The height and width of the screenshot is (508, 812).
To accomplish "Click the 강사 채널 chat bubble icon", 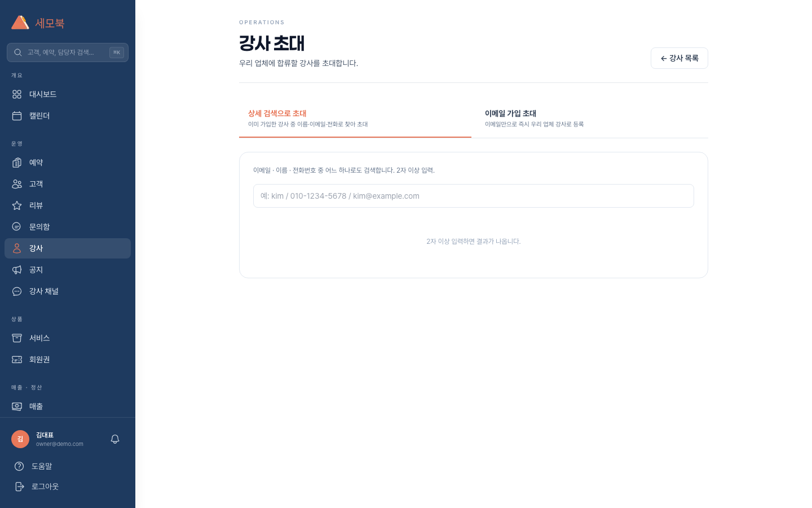I will point(17,291).
